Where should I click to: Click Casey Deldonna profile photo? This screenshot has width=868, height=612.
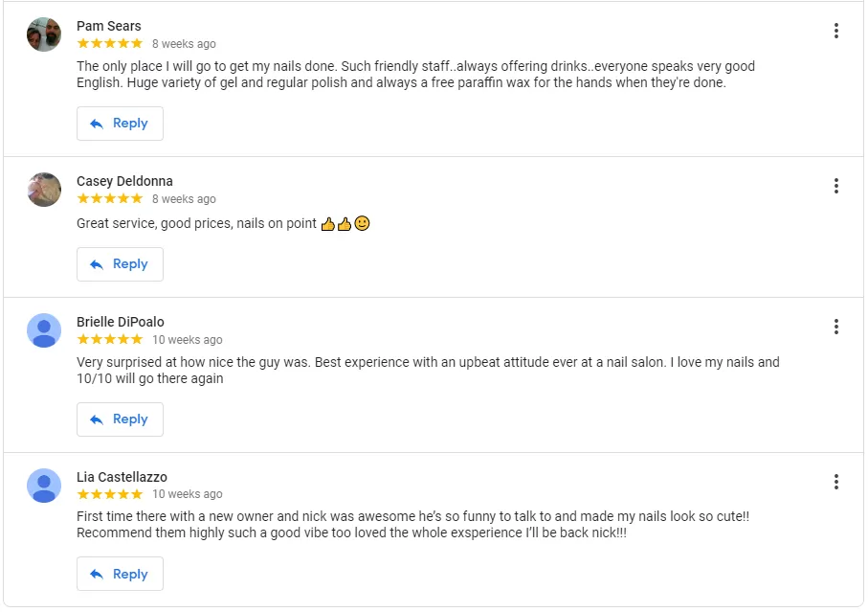click(x=44, y=190)
